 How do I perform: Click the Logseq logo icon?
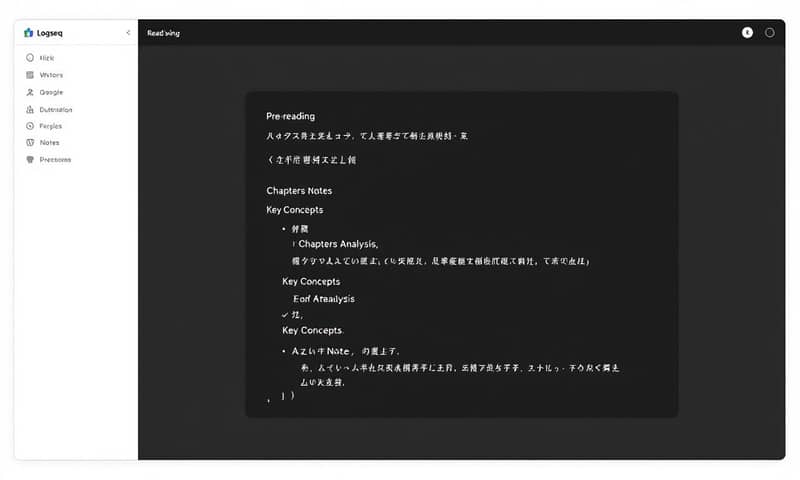[28, 33]
